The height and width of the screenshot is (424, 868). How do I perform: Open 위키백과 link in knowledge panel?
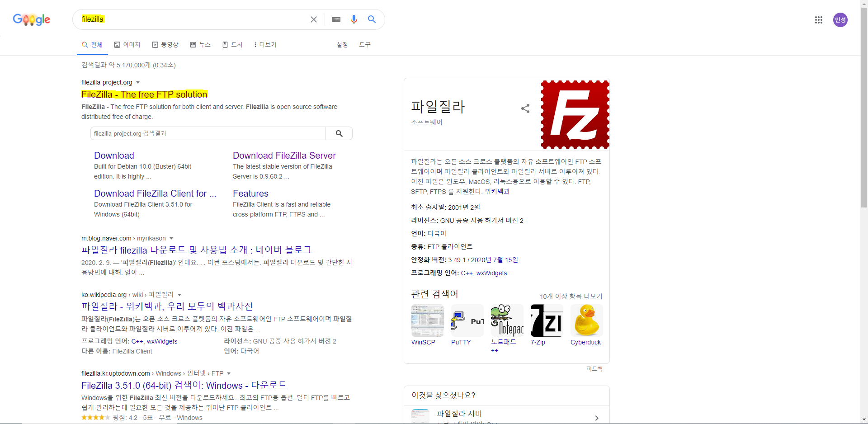pos(497,192)
